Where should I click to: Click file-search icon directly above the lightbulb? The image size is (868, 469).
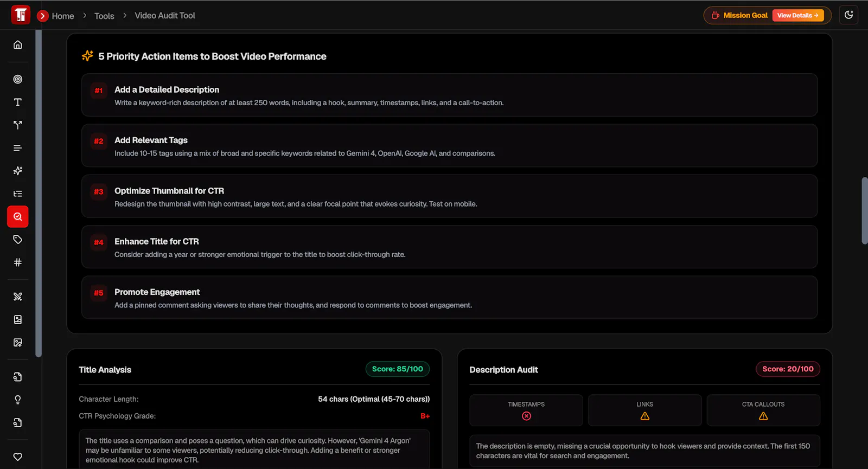pyautogui.click(x=18, y=377)
